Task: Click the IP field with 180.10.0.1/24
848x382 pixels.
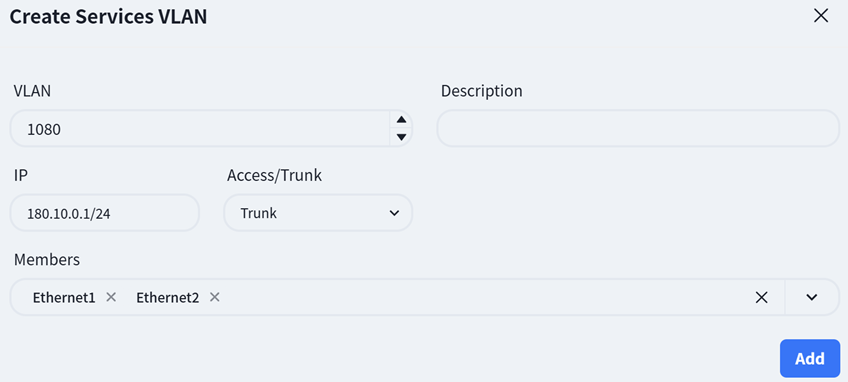Action: (x=105, y=213)
